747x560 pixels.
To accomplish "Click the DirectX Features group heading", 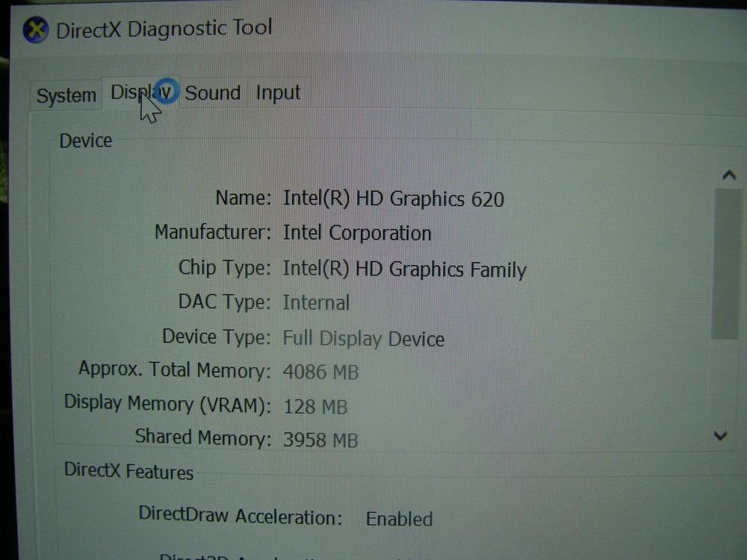I will tap(128, 471).
